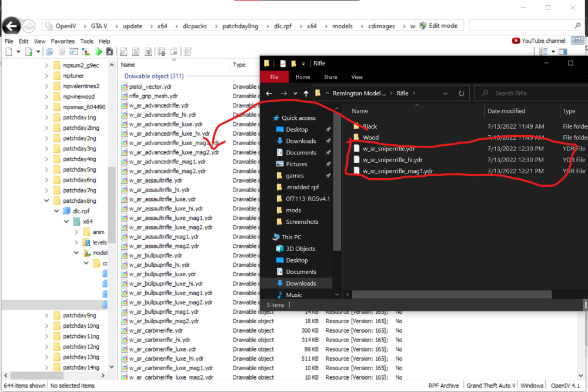Click the export with up-arrow toolbar icon
The image size is (588, 392).
162,52
